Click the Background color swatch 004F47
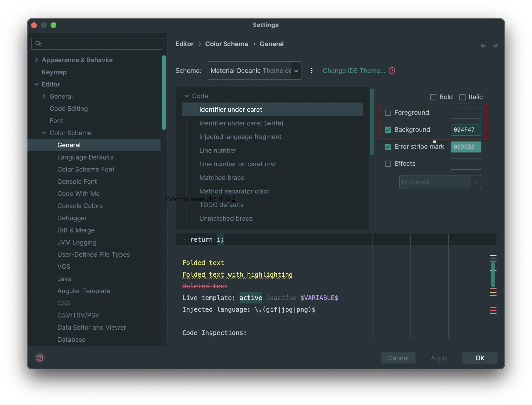532x405 pixels. (465, 130)
